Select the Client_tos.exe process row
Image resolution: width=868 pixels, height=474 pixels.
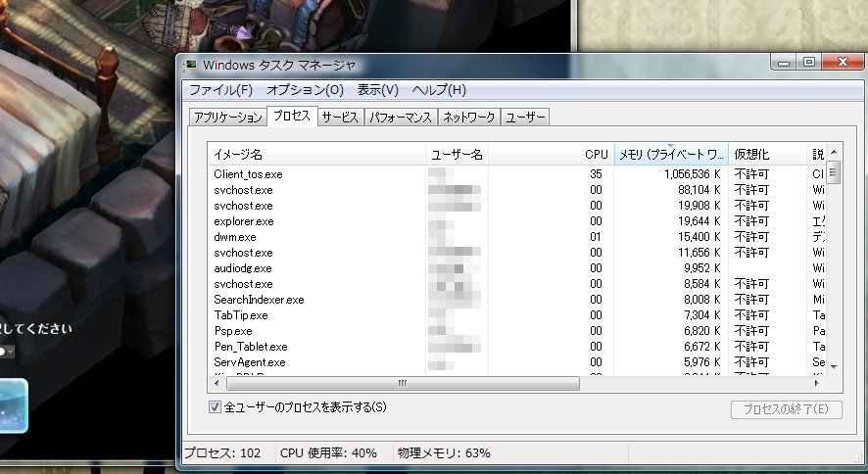tap(517, 174)
